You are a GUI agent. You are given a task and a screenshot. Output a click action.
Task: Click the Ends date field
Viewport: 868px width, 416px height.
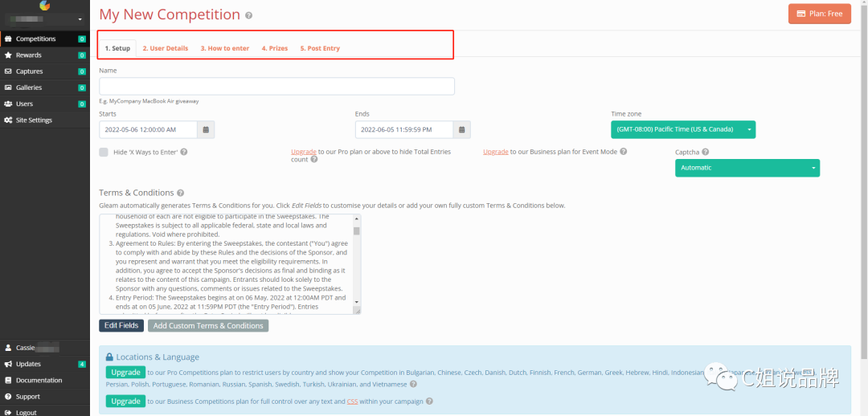click(x=404, y=129)
